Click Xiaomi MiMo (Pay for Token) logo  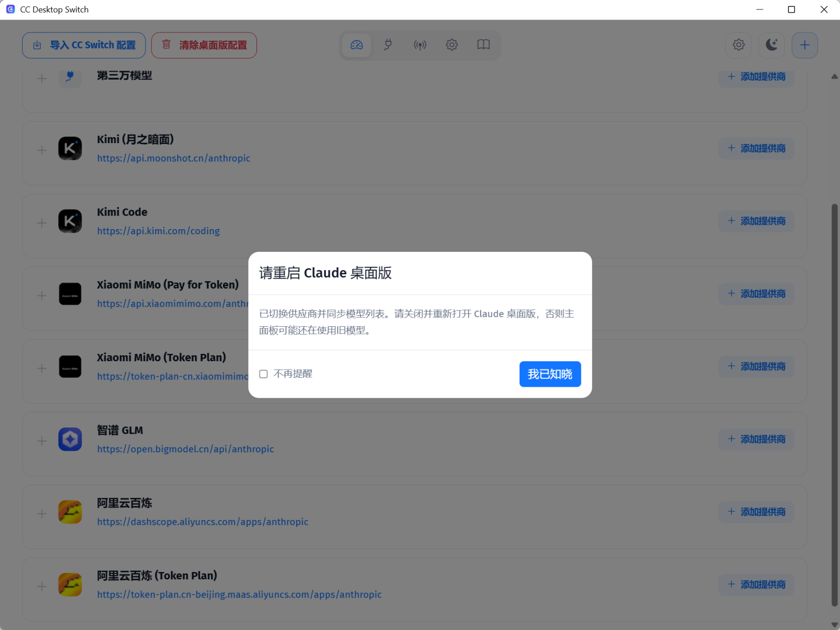70,294
